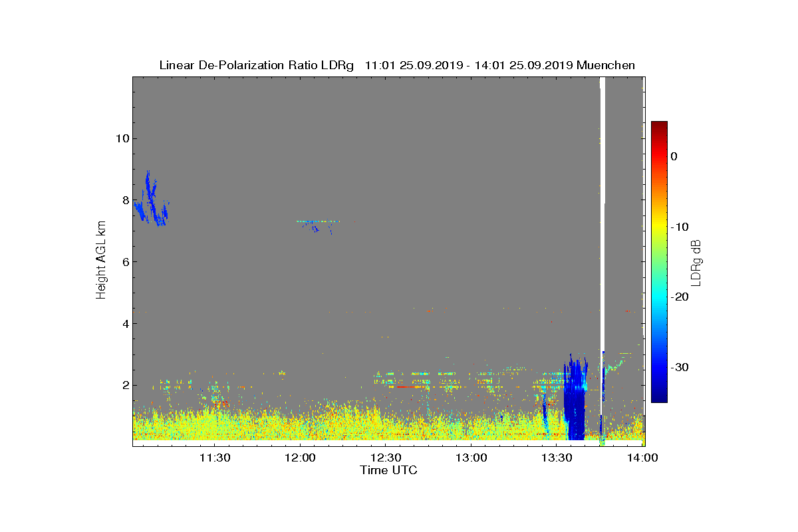
Task: Click the dark blue -30 dB colorbar region
Action: tap(659, 368)
